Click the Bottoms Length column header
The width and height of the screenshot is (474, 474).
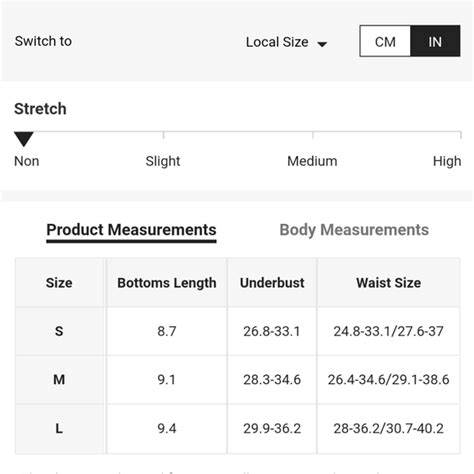tap(167, 283)
